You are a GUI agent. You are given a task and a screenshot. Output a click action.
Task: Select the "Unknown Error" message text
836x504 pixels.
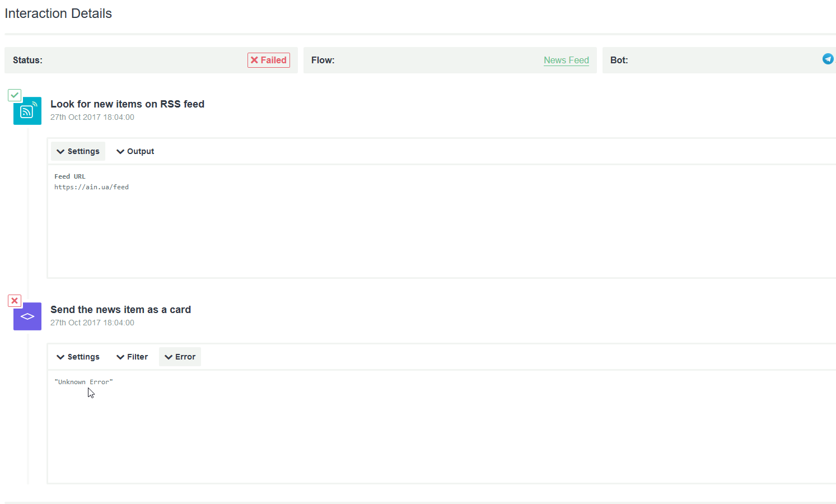click(x=83, y=382)
